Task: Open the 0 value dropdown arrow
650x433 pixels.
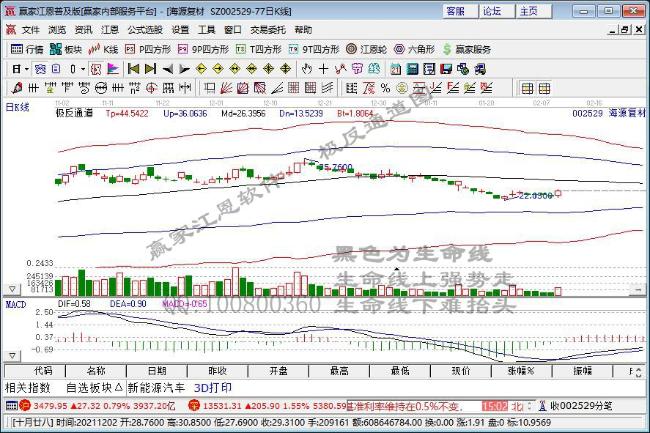Action: [x=83, y=69]
